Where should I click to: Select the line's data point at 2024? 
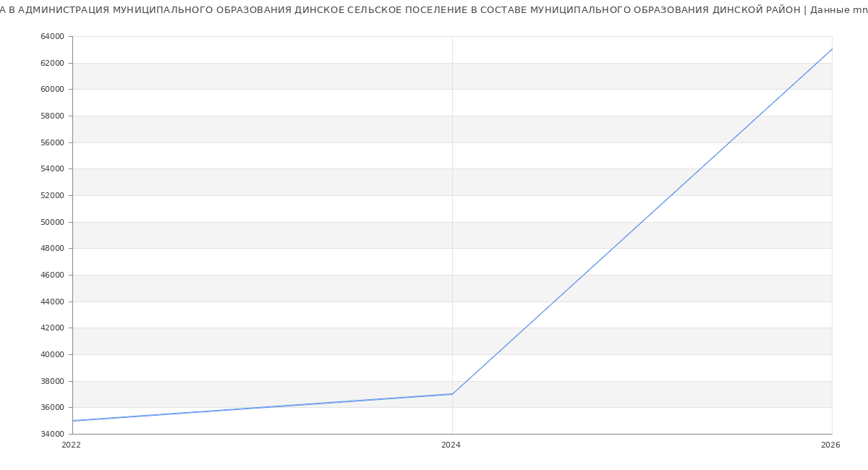[452, 394]
